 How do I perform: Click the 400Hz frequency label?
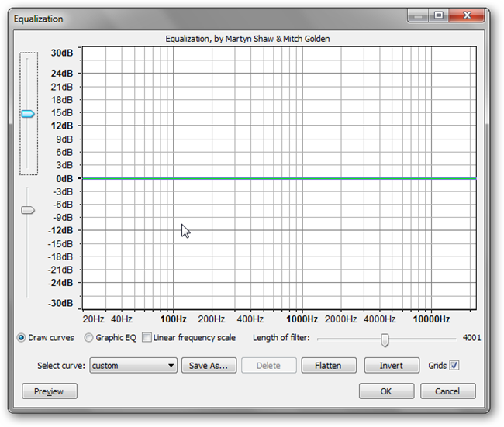[x=250, y=319]
